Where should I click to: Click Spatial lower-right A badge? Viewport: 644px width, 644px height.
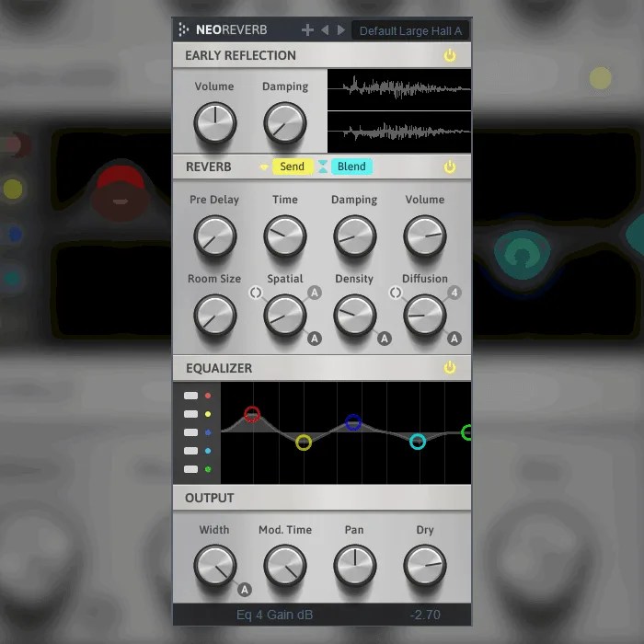pyautogui.click(x=315, y=339)
